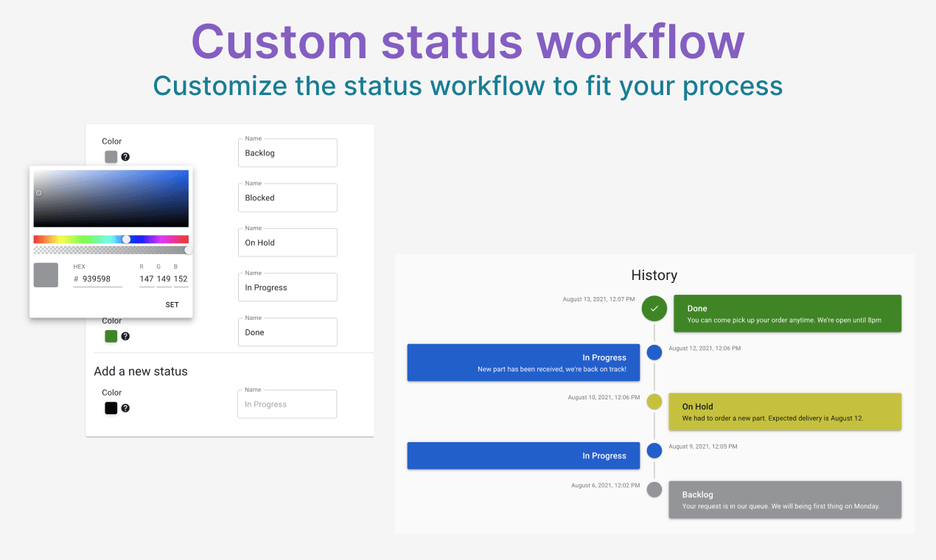This screenshot has height=560, width=936.
Task: Click the Blocked name input field
Action: click(x=287, y=197)
